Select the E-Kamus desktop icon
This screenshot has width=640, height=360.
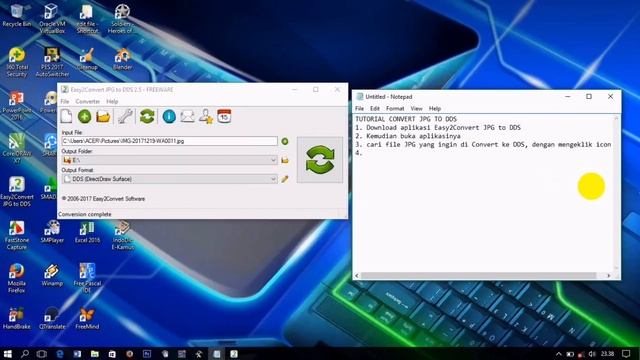(x=122, y=235)
